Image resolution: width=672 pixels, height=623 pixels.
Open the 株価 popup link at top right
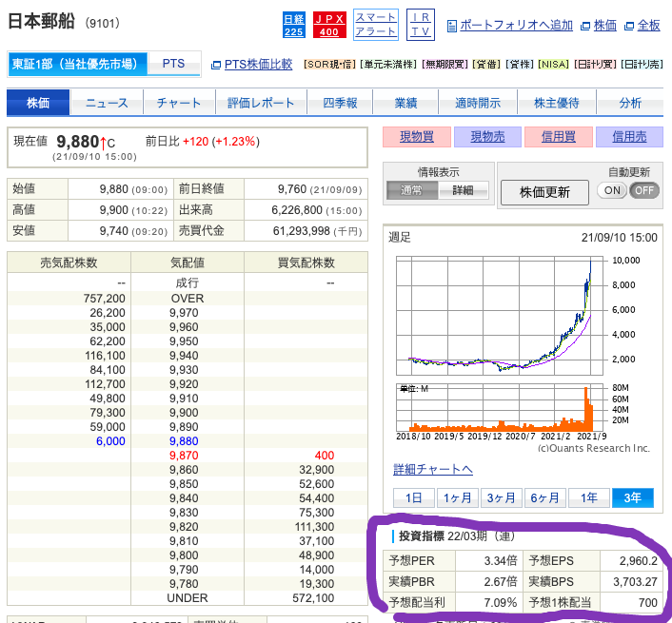point(604,26)
